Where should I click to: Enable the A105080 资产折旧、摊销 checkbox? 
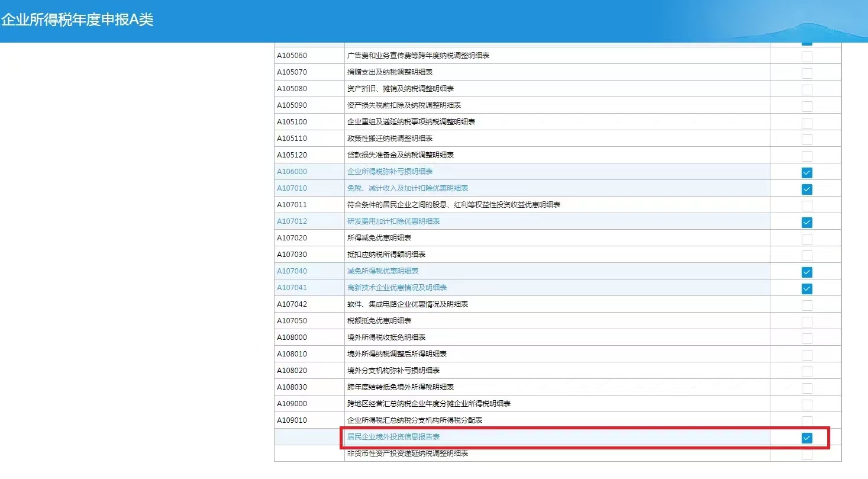(806, 90)
